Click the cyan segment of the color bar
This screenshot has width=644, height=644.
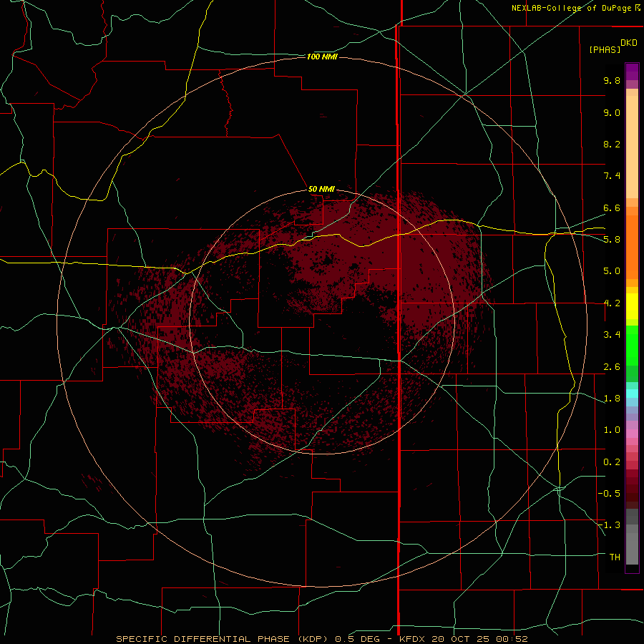632,394
